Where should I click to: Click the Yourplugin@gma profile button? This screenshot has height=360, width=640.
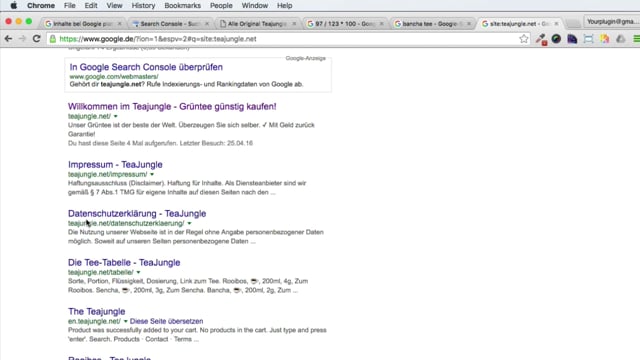(x=612, y=22)
